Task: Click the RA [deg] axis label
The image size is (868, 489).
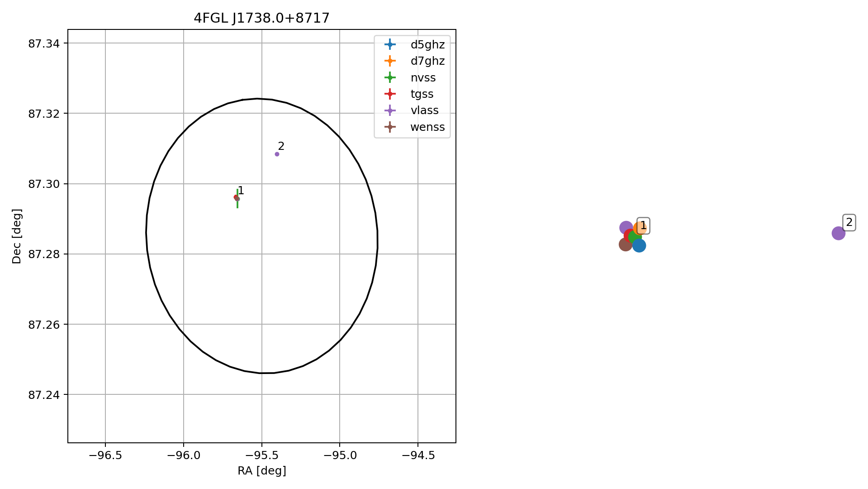Action: point(262,471)
